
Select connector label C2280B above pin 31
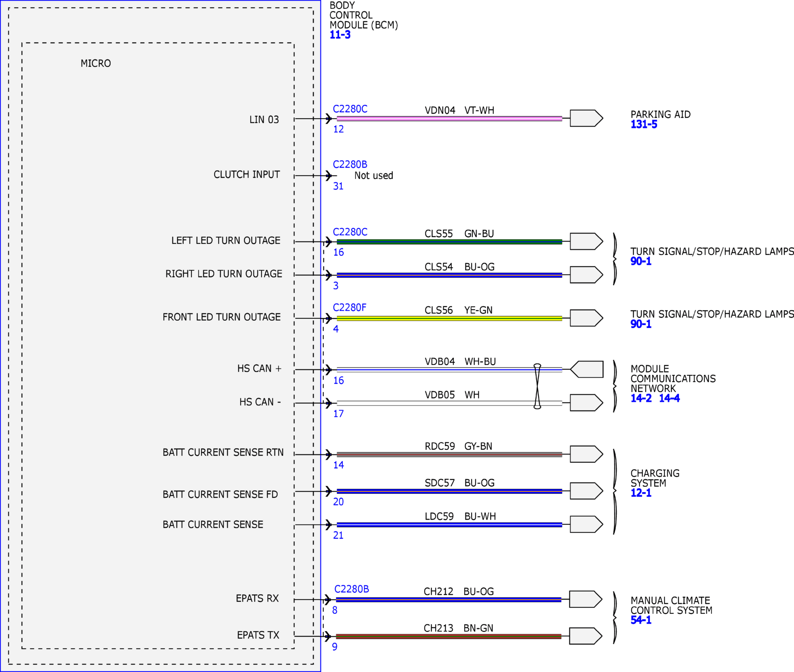coord(350,165)
